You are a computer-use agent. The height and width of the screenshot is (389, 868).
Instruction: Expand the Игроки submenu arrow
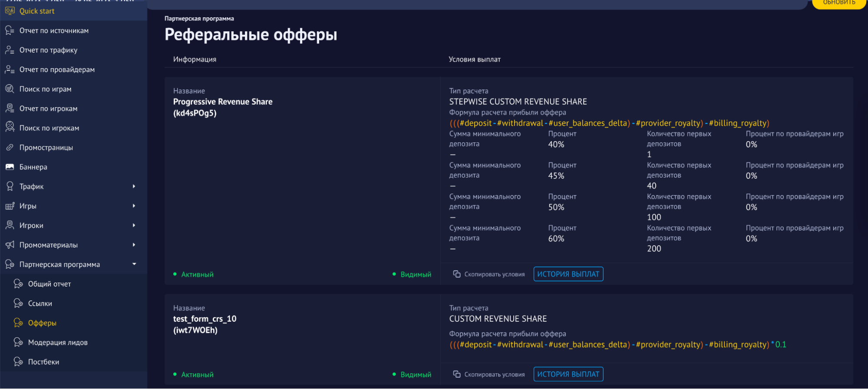click(x=134, y=225)
